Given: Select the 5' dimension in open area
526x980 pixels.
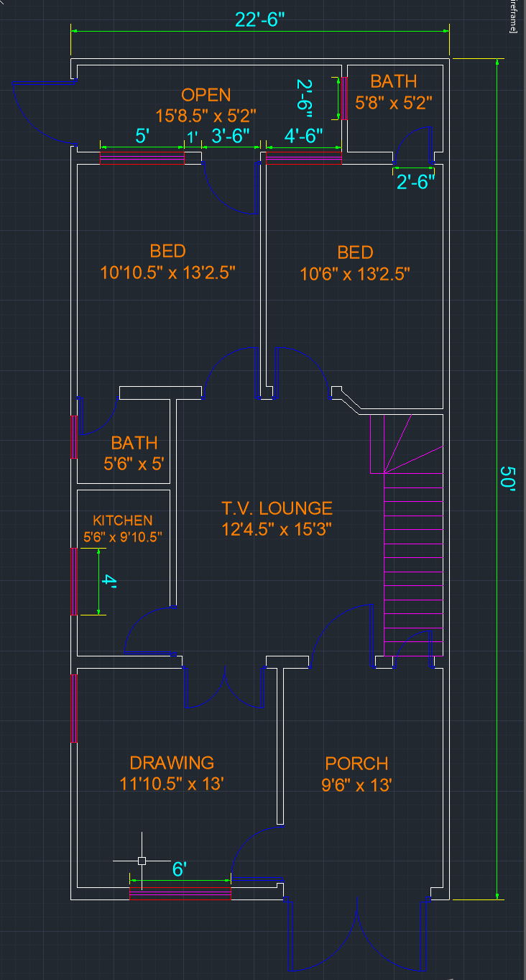Looking at the screenshot, I should tap(142, 134).
